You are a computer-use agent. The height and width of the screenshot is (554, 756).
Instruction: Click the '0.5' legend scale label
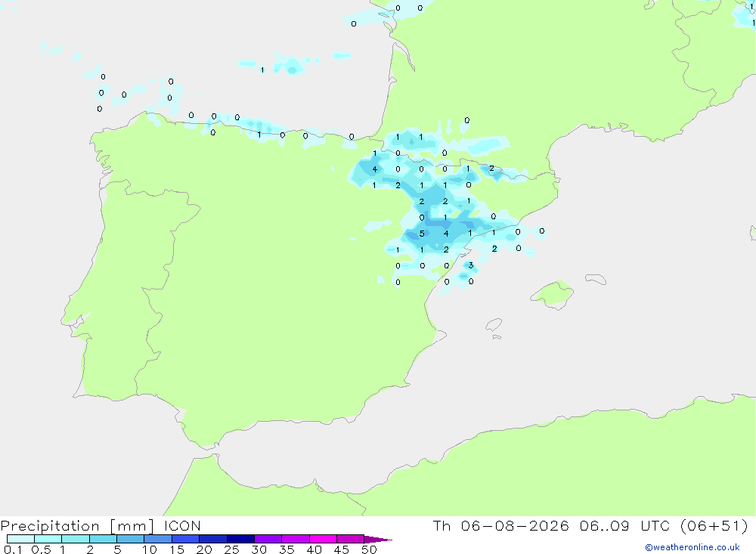(x=41, y=549)
